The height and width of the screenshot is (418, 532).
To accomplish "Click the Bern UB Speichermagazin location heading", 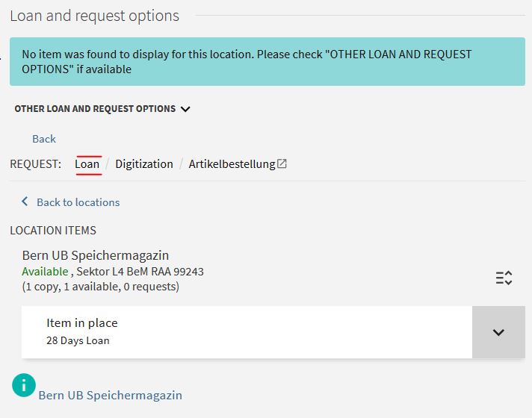I will (96, 255).
